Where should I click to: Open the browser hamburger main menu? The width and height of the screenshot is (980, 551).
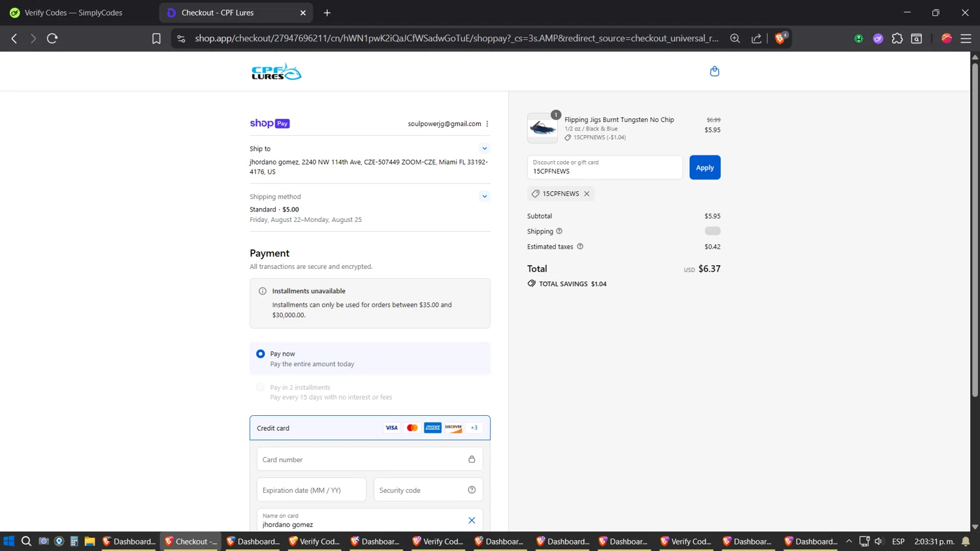click(x=966, y=39)
